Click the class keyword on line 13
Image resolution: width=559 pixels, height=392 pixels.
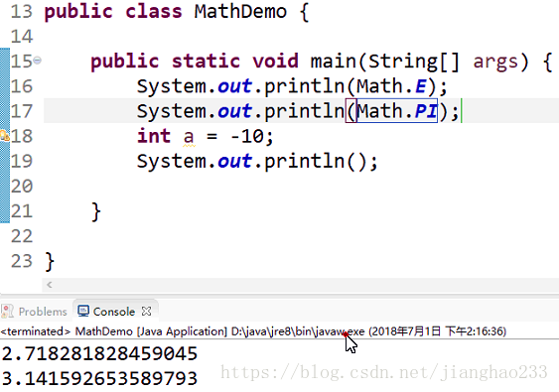[x=154, y=11]
